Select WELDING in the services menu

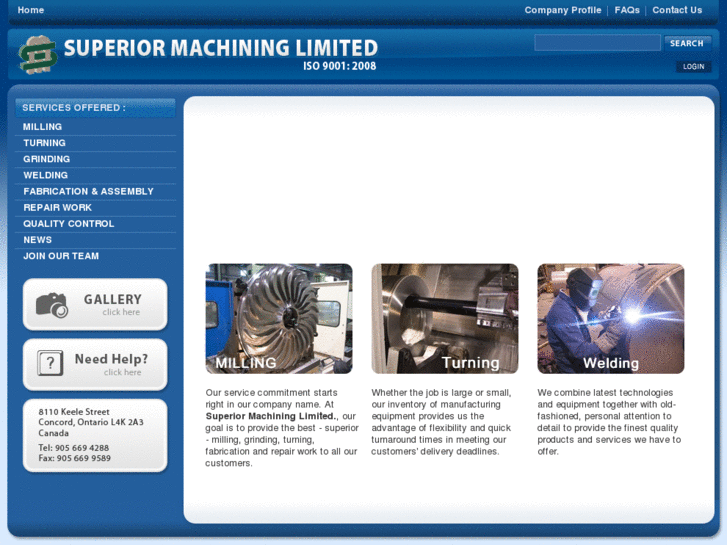[45, 175]
